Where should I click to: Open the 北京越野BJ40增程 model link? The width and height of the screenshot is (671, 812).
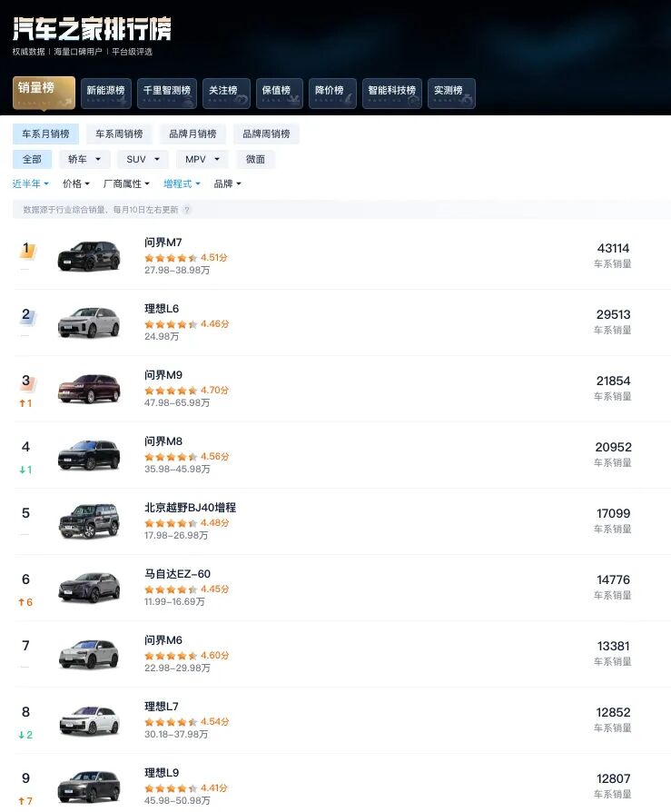coord(190,508)
